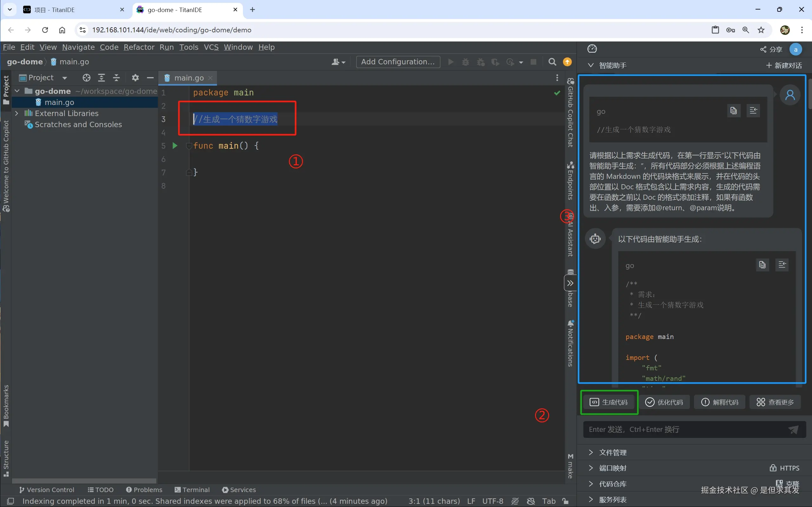The image size is (812, 507).
Task: Open the Refactor menu
Action: (x=139, y=47)
